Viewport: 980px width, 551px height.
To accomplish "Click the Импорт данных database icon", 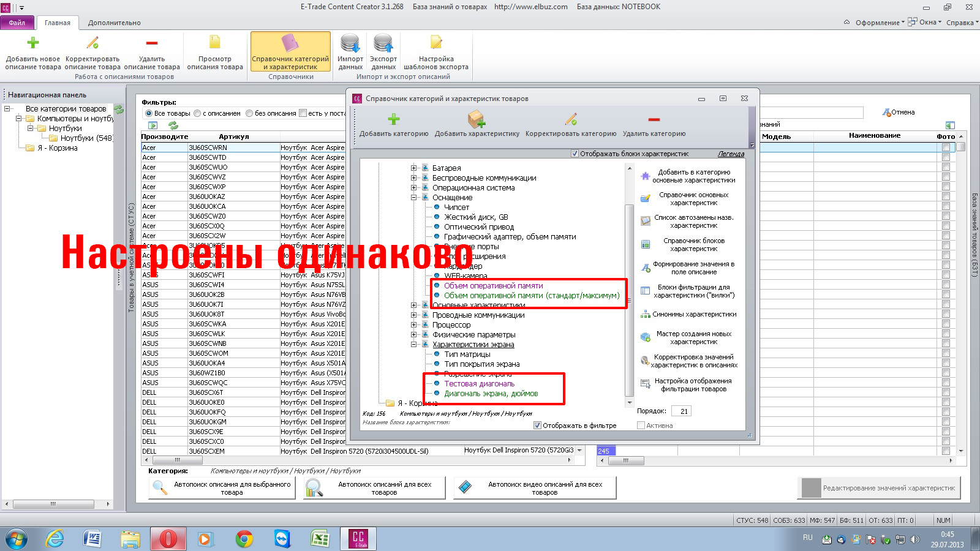I will click(350, 44).
